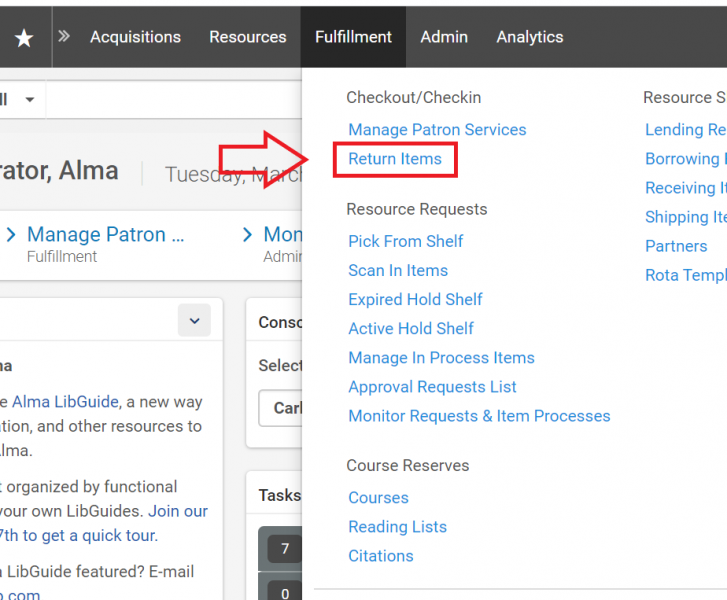The height and width of the screenshot is (600, 727).
Task: Open Approval Requests List
Action: point(432,387)
